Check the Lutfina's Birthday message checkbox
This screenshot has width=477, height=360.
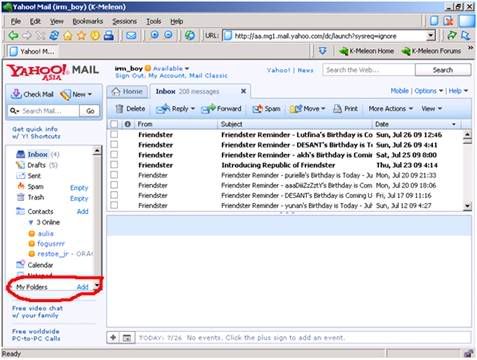[x=114, y=134]
